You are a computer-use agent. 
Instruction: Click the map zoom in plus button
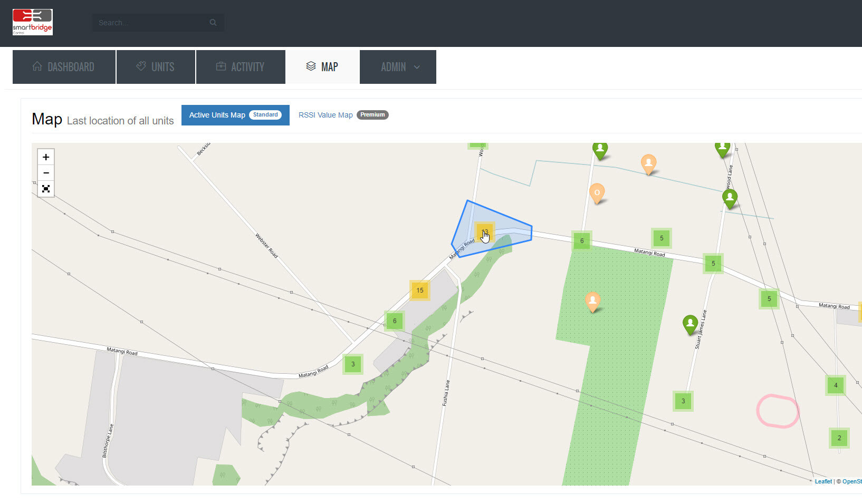click(46, 157)
